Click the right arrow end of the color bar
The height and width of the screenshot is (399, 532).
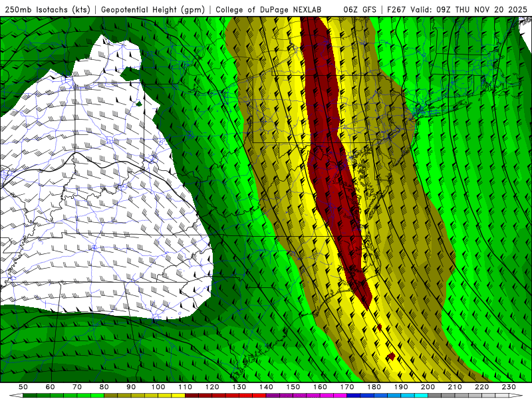click(x=515, y=396)
